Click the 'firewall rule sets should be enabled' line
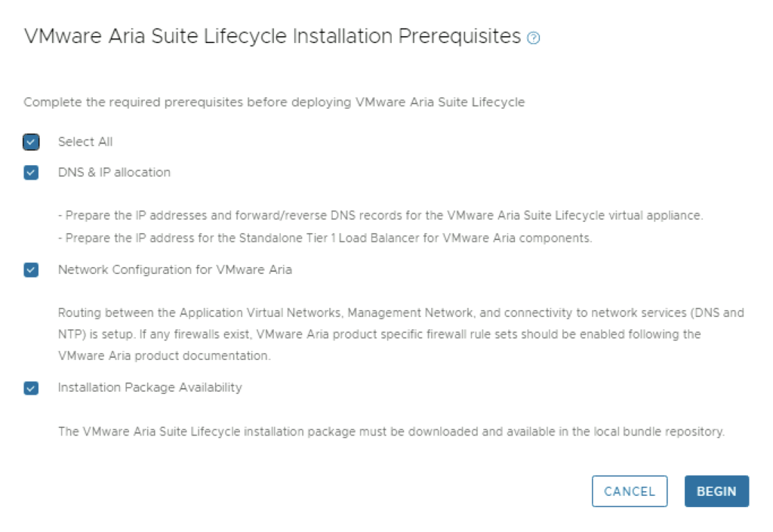The width and height of the screenshot is (773, 532). pyautogui.click(x=380, y=334)
